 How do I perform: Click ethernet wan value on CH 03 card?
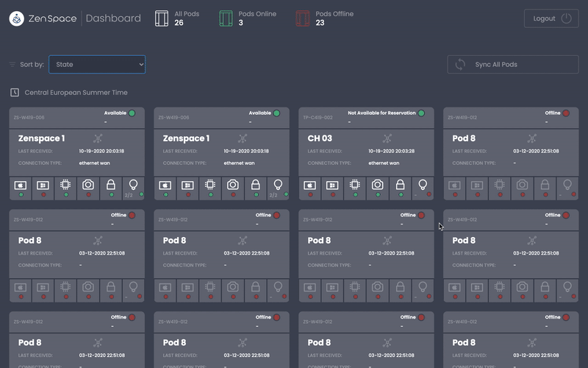click(384, 163)
